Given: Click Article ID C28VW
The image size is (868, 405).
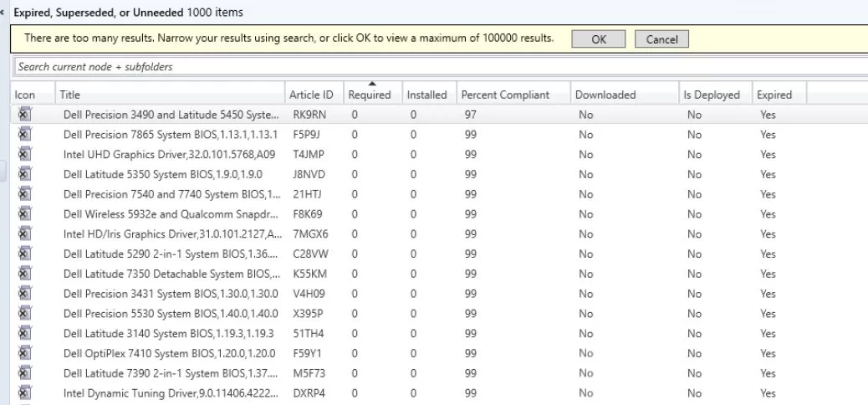Looking at the screenshot, I should (310, 254).
